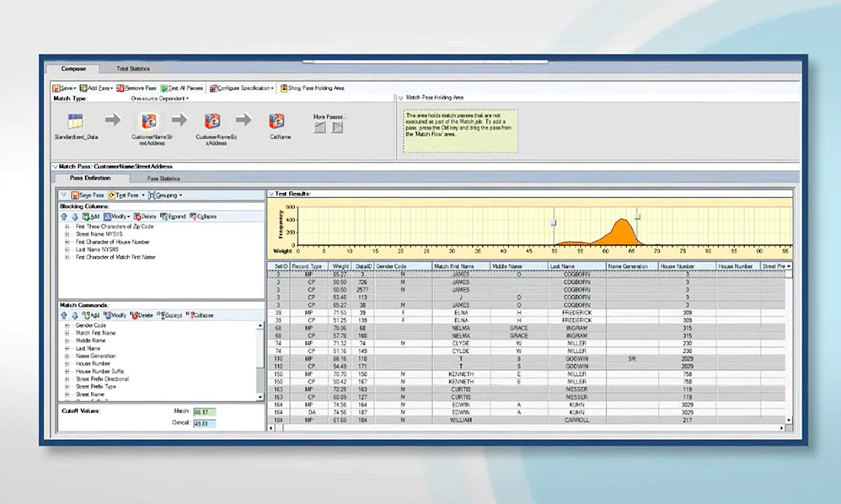The width and height of the screenshot is (841, 504).
Task: Click the match cutoff slider handle on histogram
Action: coord(637,217)
